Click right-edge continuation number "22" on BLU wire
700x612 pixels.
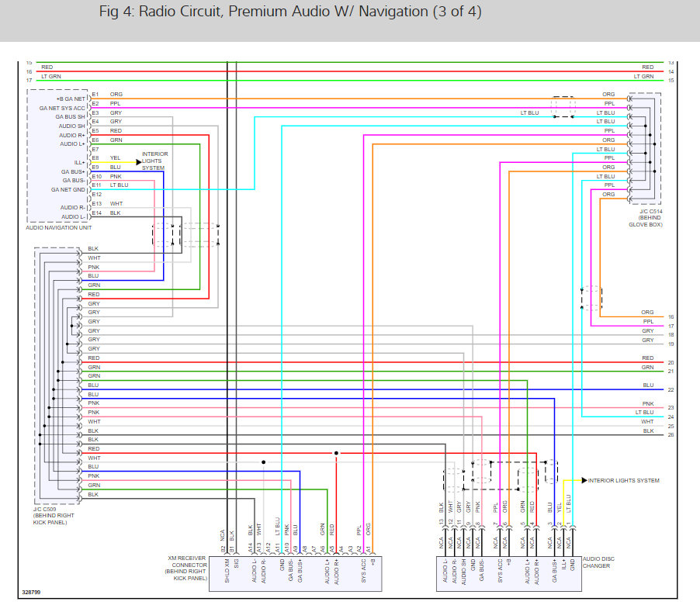pos(671,389)
